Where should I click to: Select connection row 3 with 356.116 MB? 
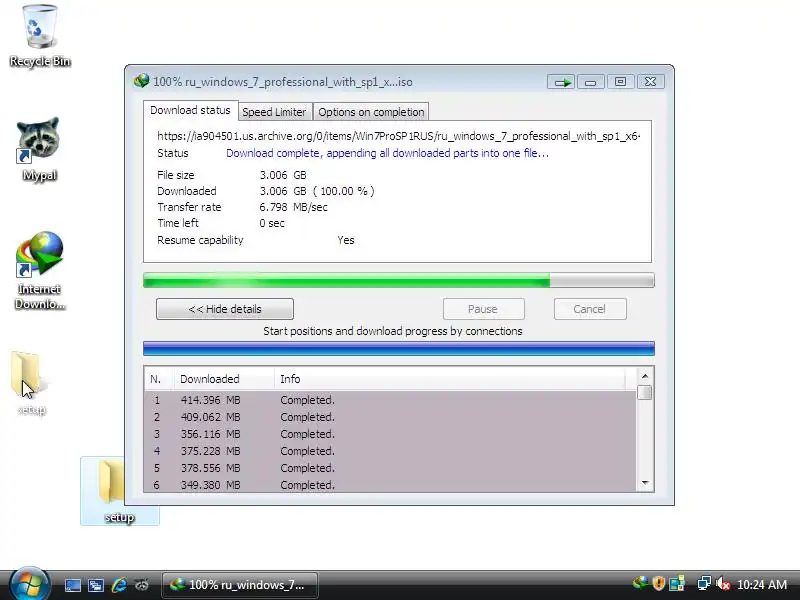tap(390, 434)
